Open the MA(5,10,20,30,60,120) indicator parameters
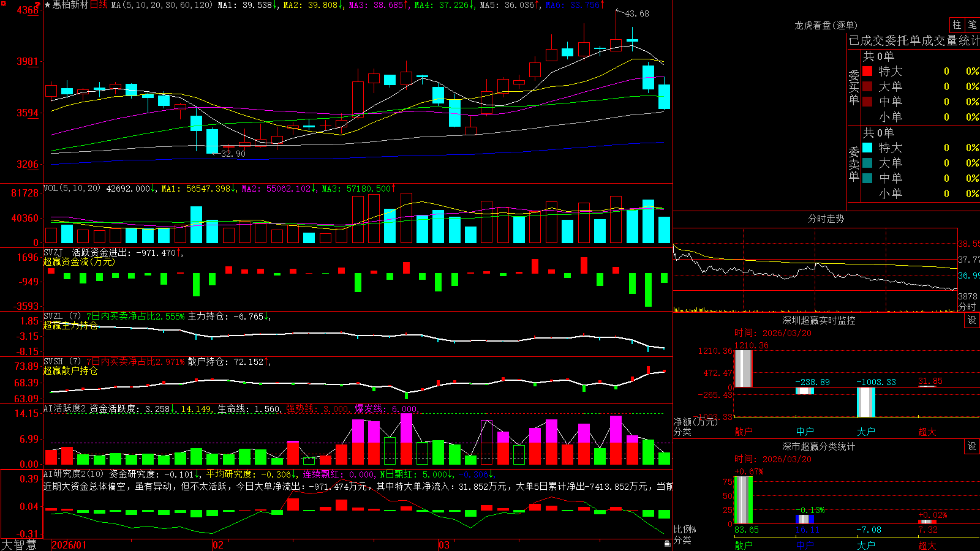The height and width of the screenshot is (551, 980). [162, 5]
